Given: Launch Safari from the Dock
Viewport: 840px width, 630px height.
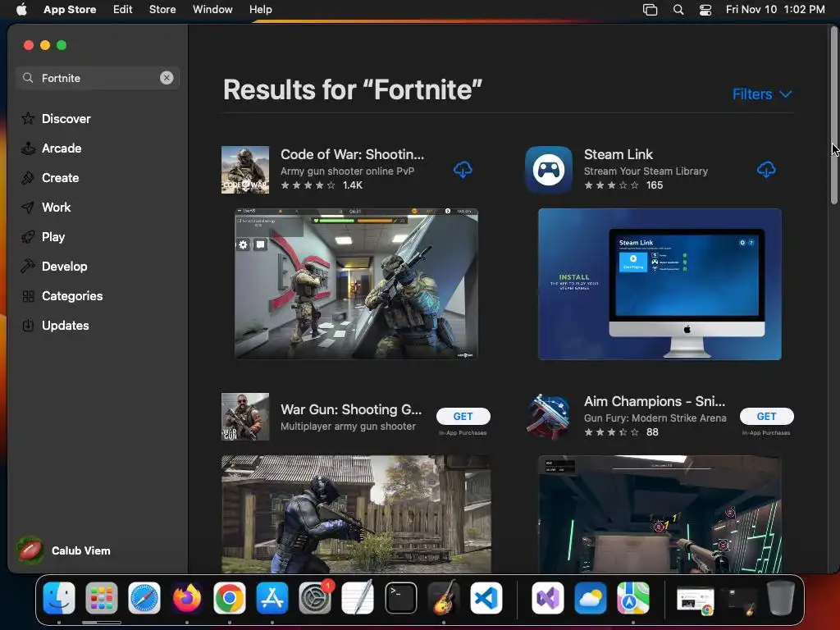Looking at the screenshot, I should click(x=144, y=598).
